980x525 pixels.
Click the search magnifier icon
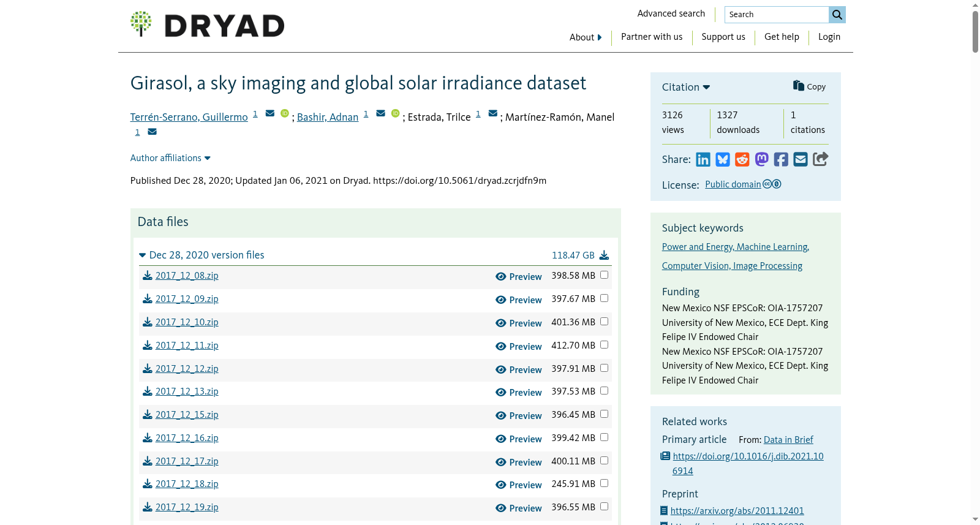(x=837, y=15)
